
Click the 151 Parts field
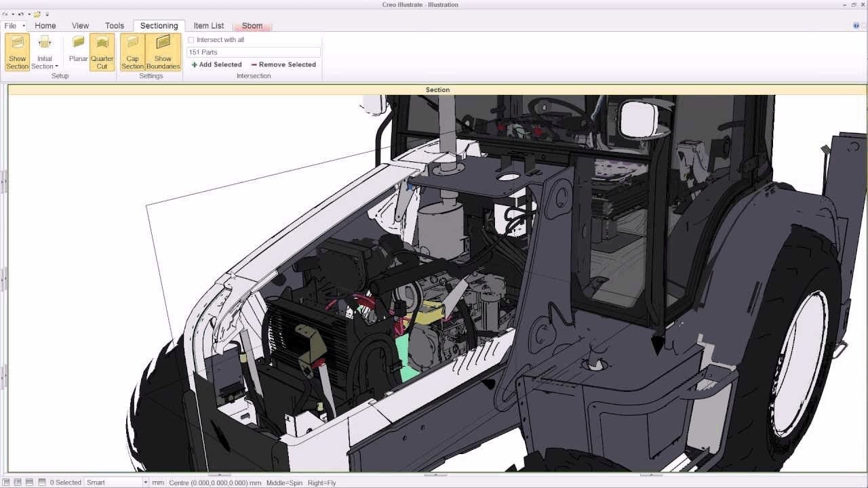[x=254, y=52]
